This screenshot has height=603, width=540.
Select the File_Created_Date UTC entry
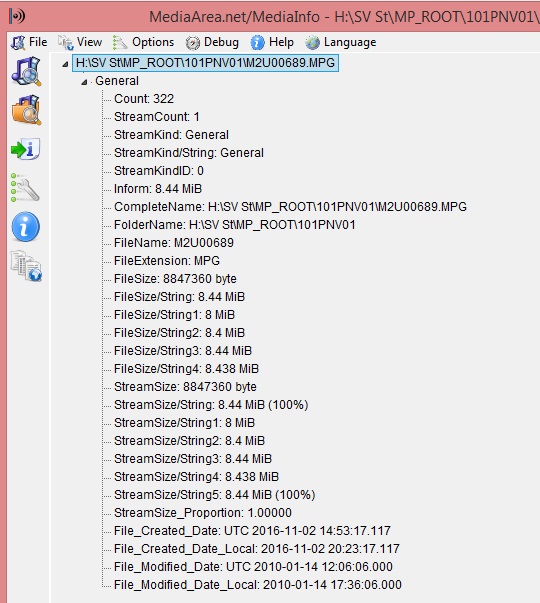[x=252, y=531]
